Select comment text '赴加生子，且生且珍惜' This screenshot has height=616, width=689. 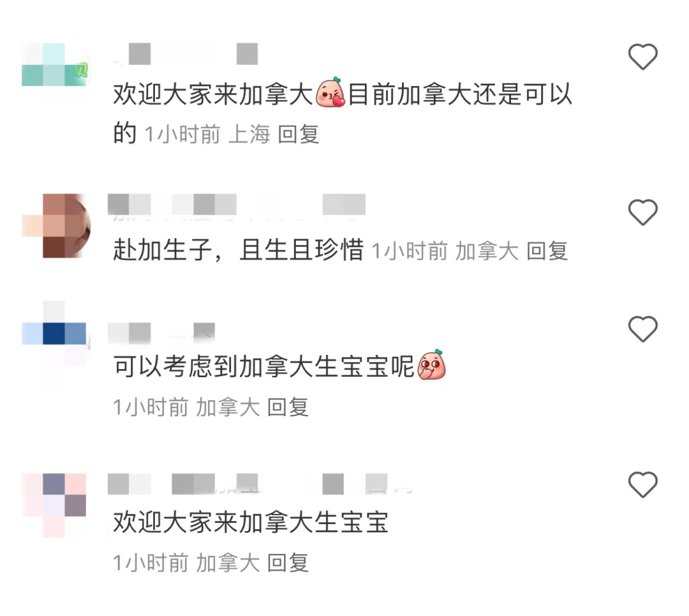click(x=239, y=250)
